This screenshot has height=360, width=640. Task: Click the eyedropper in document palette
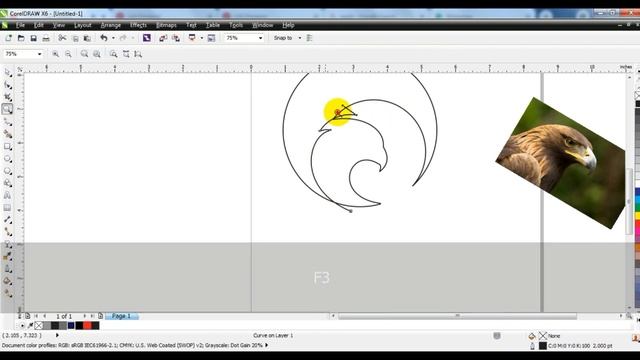30,325
